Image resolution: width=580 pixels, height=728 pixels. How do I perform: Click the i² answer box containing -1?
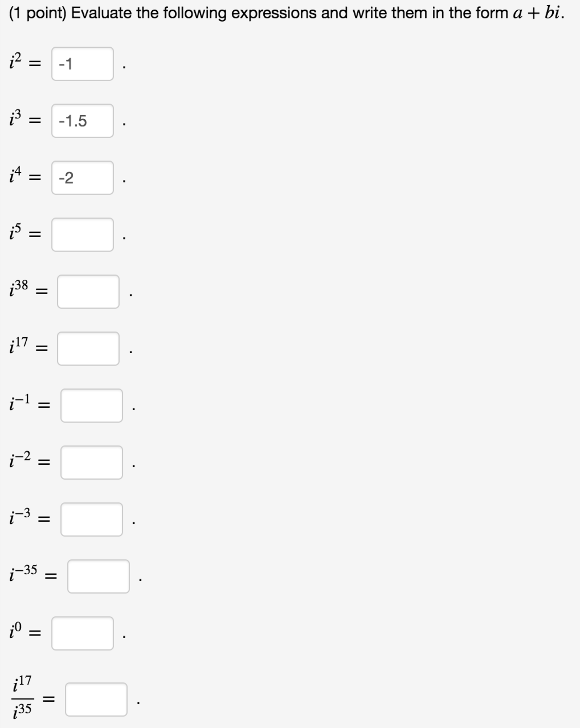point(83,64)
